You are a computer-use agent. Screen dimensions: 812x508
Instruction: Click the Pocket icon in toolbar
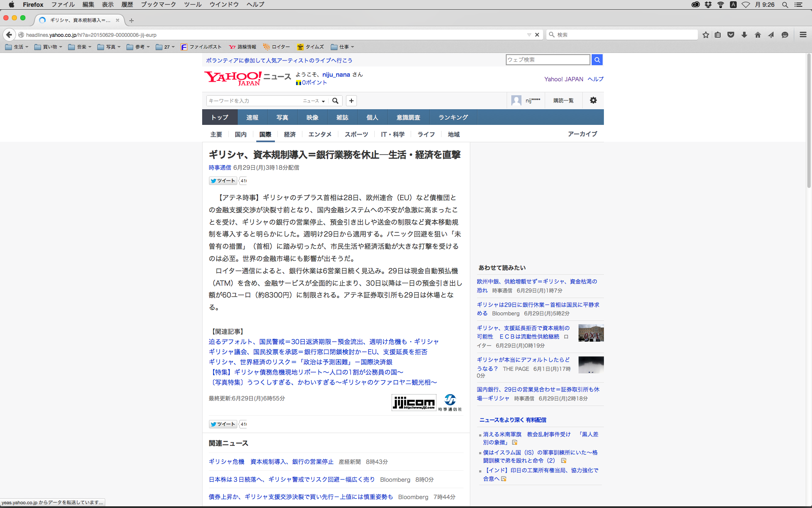tap(731, 35)
